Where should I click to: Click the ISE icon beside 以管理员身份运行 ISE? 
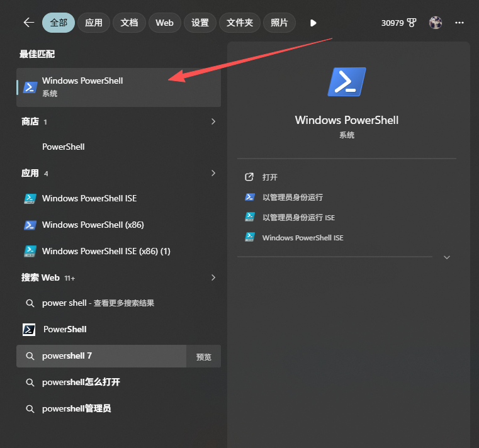tap(250, 217)
